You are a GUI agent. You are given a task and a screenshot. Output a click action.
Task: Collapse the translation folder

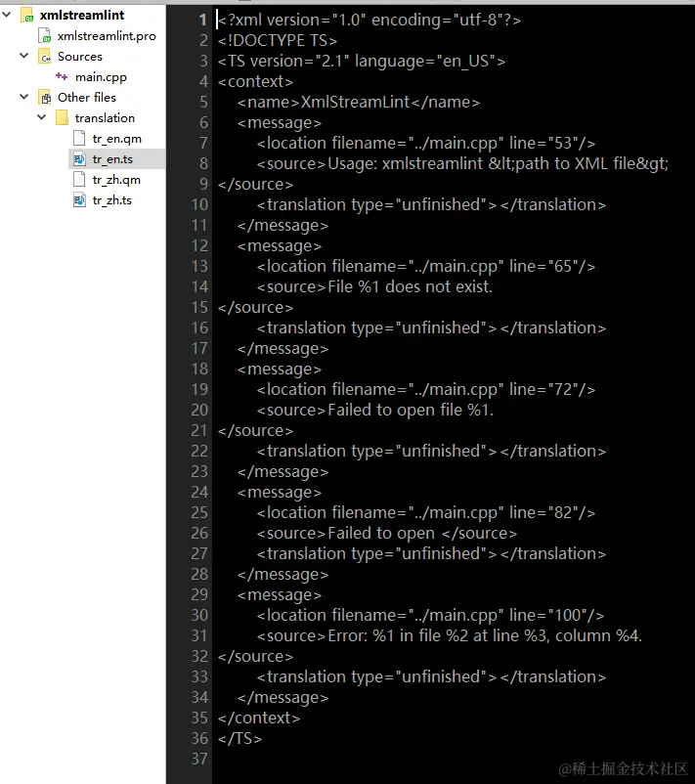click(x=42, y=117)
